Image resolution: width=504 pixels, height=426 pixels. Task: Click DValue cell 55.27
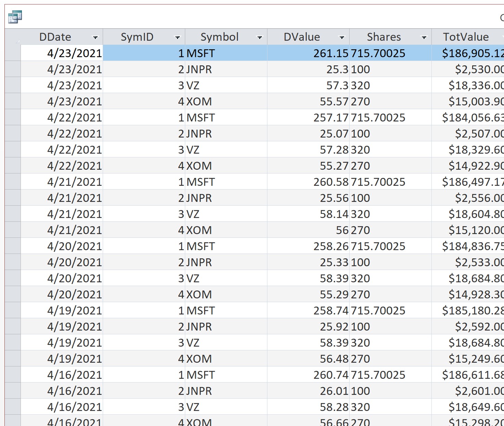308,166
